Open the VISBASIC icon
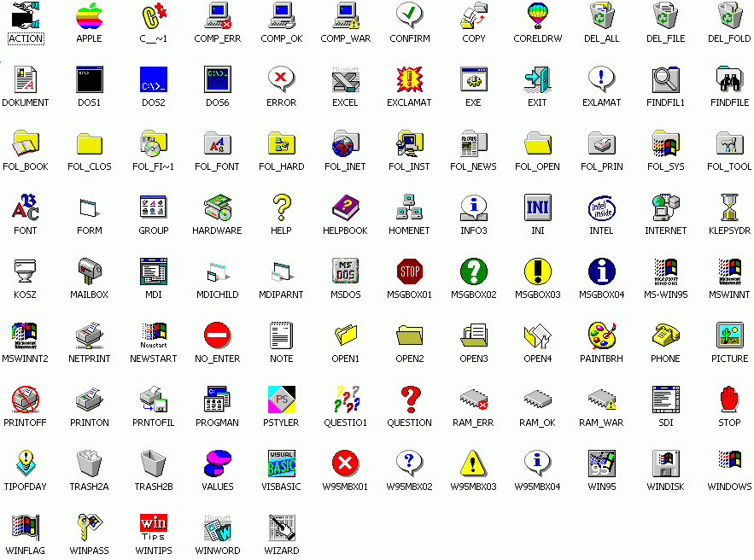 click(281, 463)
